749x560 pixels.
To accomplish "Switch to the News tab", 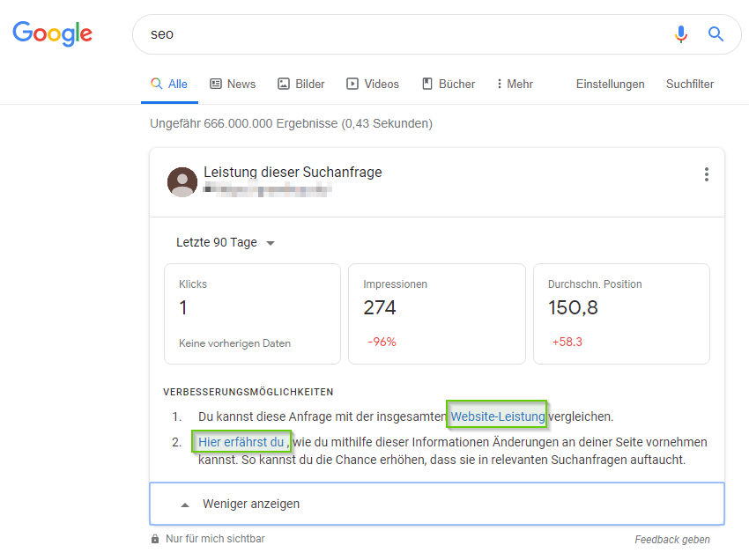I will [x=233, y=84].
